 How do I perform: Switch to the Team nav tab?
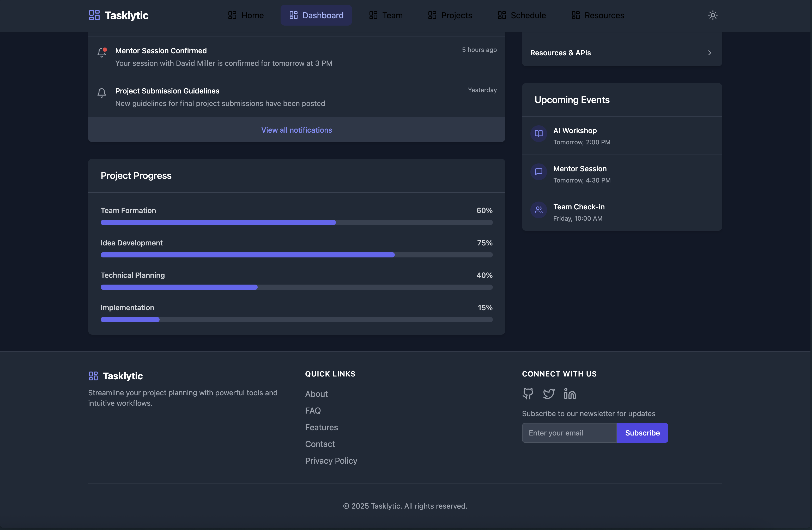pyautogui.click(x=386, y=15)
